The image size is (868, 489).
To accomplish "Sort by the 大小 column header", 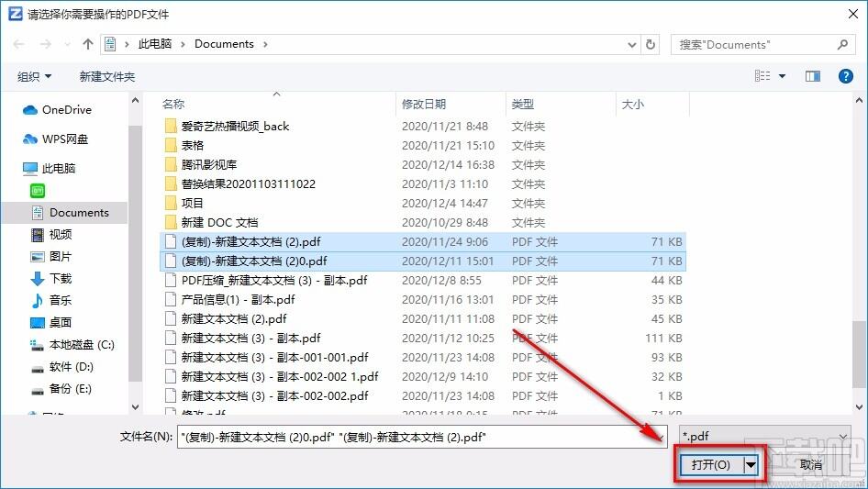I will point(633,104).
